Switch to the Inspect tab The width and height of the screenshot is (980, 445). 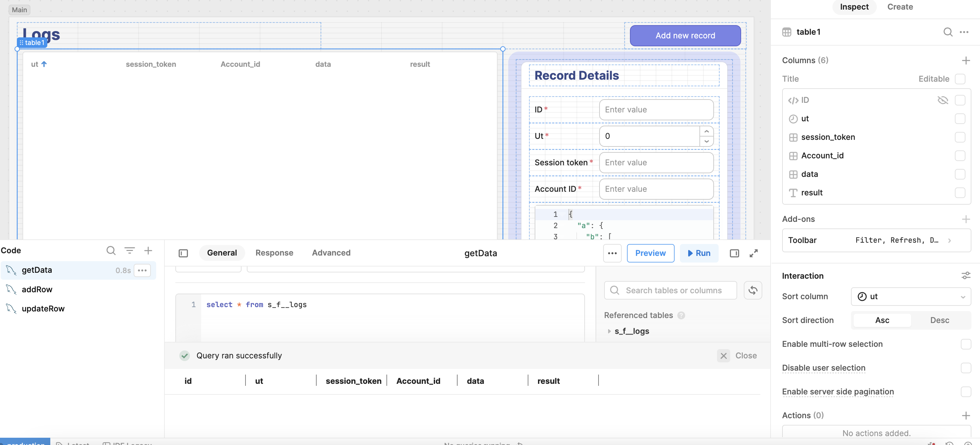pyautogui.click(x=854, y=7)
